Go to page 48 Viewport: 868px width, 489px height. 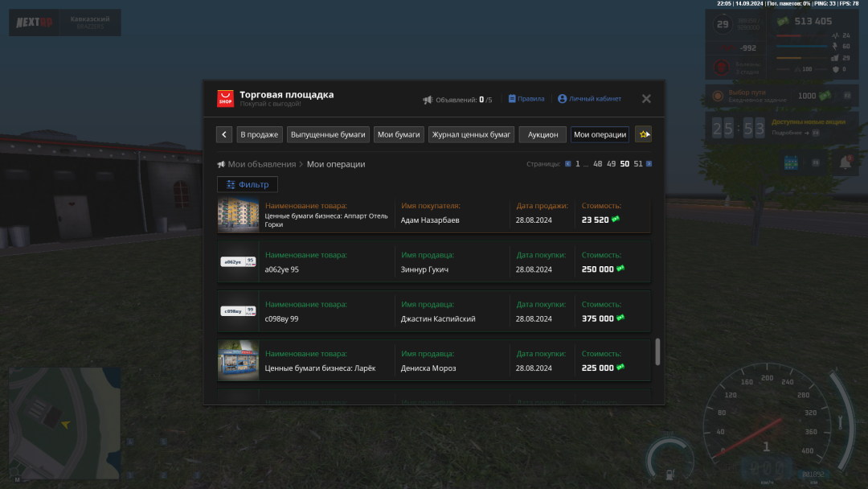[597, 164]
